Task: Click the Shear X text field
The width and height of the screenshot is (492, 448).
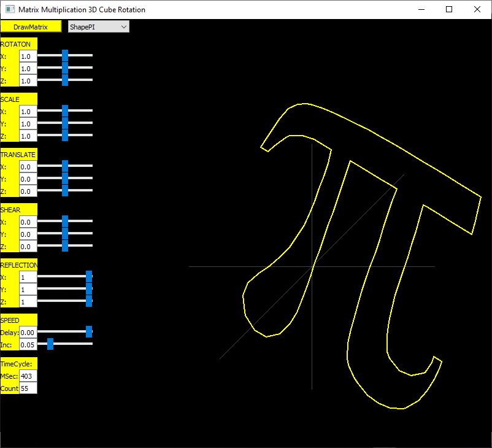Action: (x=28, y=222)
